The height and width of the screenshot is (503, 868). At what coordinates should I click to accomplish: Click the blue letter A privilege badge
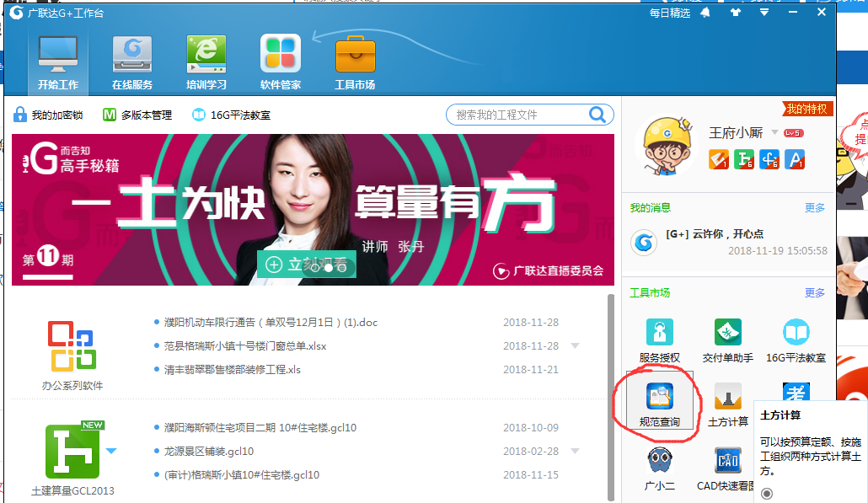[795, 159]
